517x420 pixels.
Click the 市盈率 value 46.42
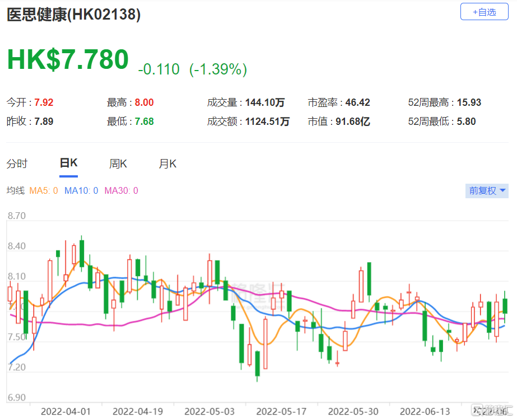(358, 102)
